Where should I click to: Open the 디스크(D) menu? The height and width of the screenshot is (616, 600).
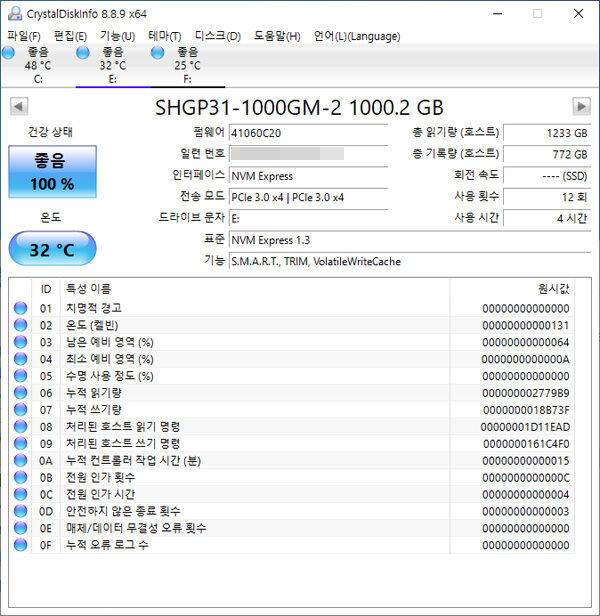218,36
